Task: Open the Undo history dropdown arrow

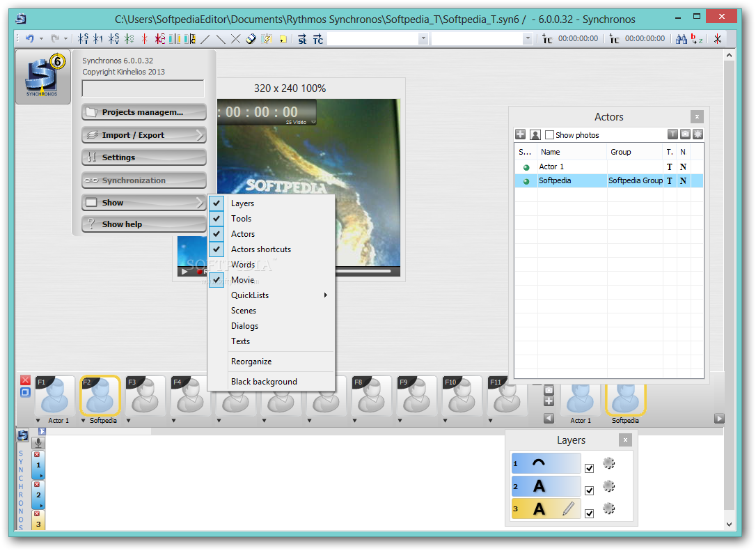Action: (x=42, y=39)
